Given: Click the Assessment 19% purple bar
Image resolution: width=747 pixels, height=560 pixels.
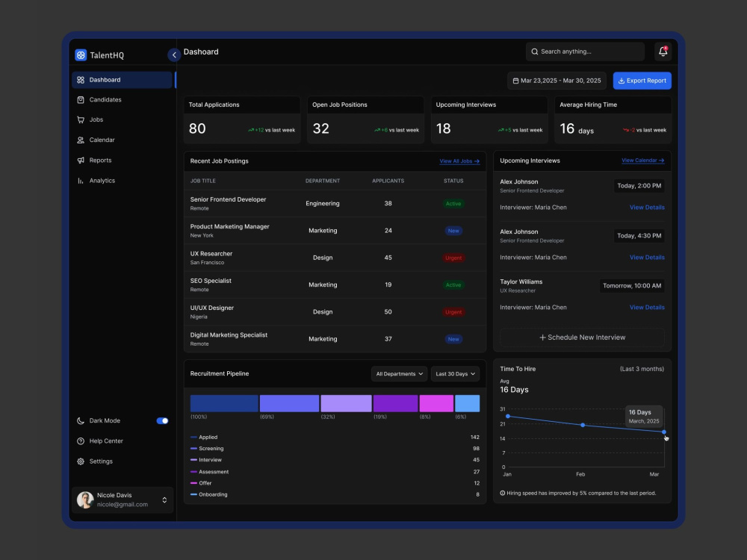Looking at the screenshot, I should click(x=395, y=404).
